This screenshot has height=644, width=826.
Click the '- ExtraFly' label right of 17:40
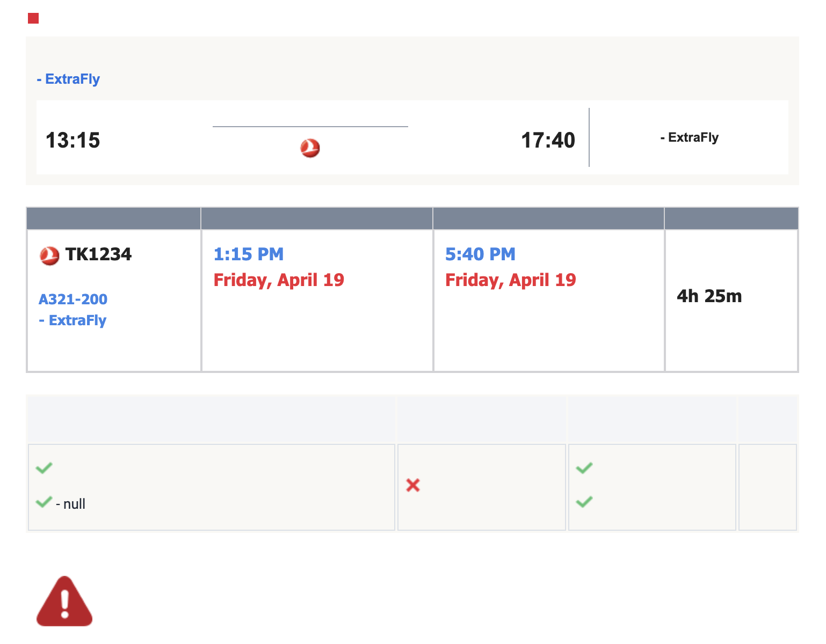(x=689, y=137)
